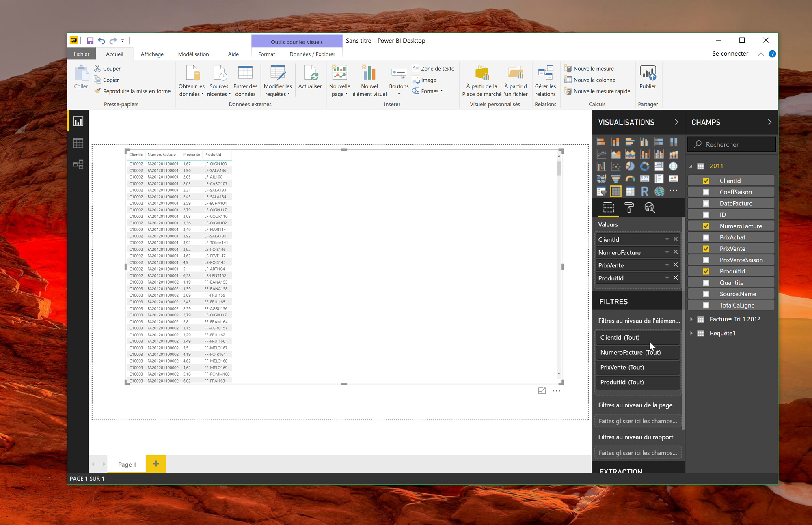Switch to the Modélisation ribbon tab
The height and width of the screenshot is (525, 812).
point(193,54)
